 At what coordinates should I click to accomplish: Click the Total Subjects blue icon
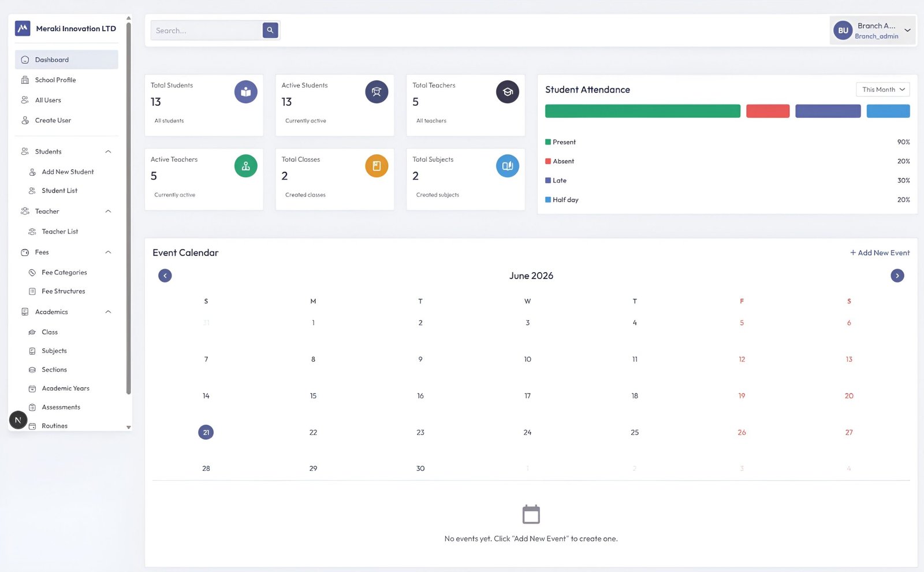tap(508, 166)
